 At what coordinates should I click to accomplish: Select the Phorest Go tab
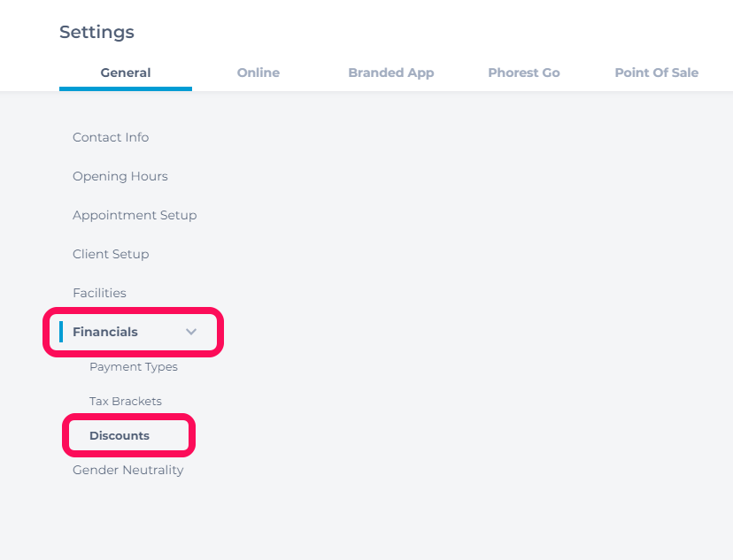click(523, 73)
